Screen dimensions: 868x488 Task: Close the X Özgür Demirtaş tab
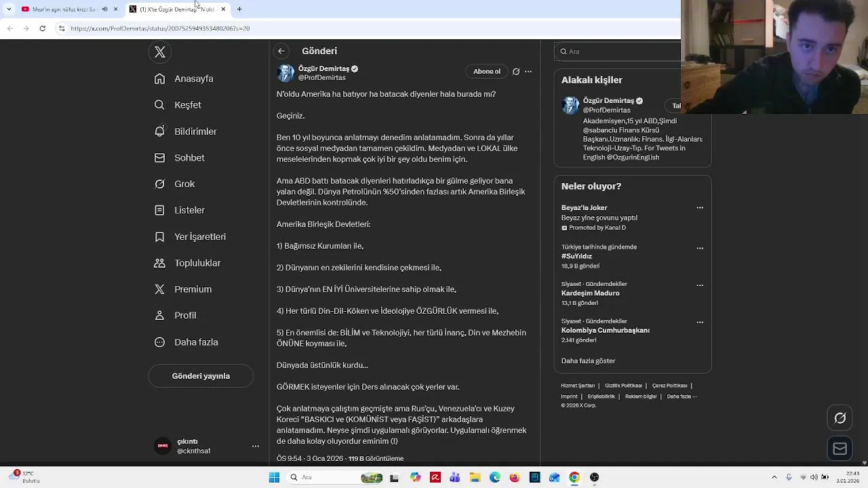pos(223,9)
